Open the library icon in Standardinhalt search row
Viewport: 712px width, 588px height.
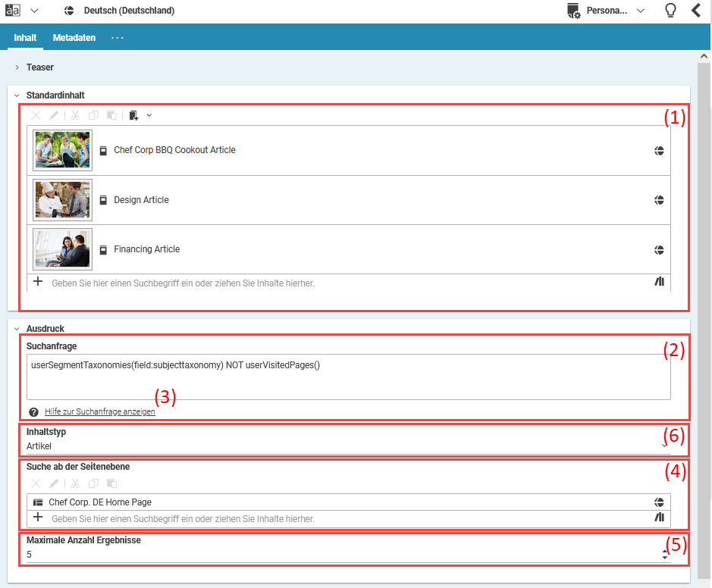[659, 282]
